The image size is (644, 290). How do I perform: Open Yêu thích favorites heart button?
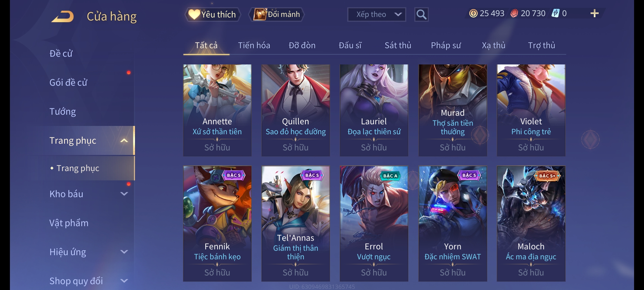213,15
